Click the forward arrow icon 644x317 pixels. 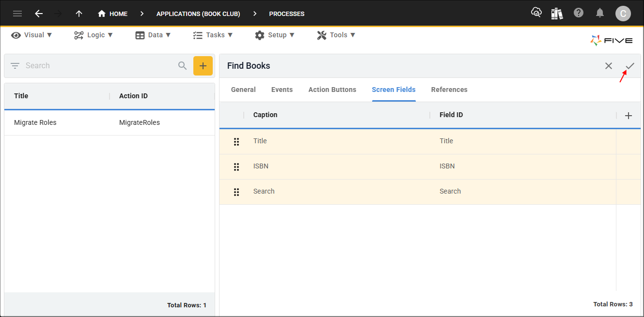59,14
